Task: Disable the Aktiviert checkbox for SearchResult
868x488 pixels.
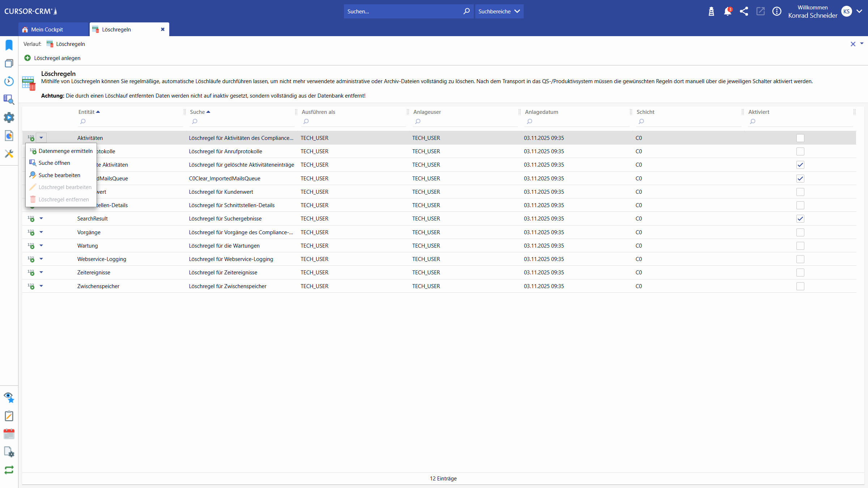Action: point(800,219)
